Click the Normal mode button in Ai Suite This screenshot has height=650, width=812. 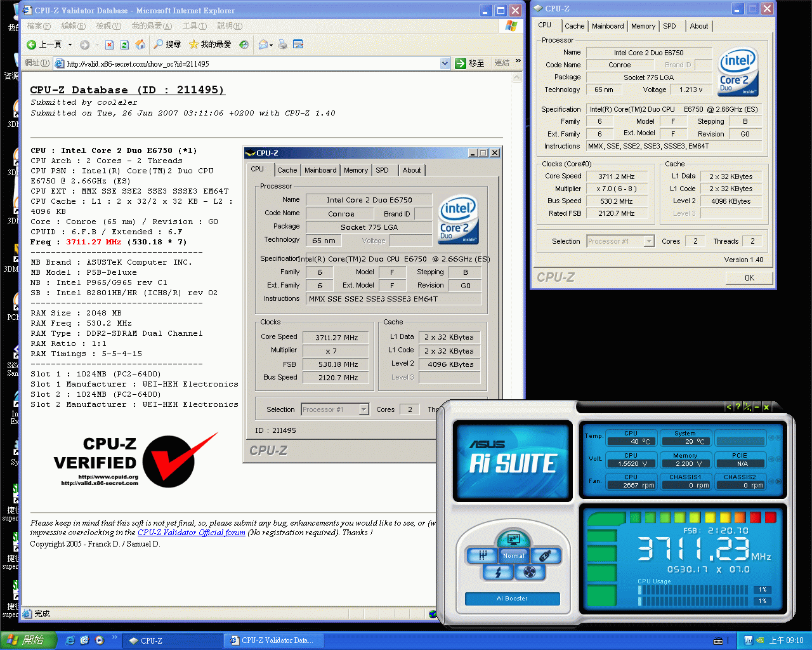(513, 556)
